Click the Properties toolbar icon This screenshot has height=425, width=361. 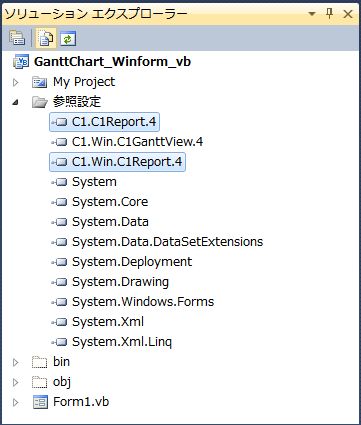click(x=17, y=38)
